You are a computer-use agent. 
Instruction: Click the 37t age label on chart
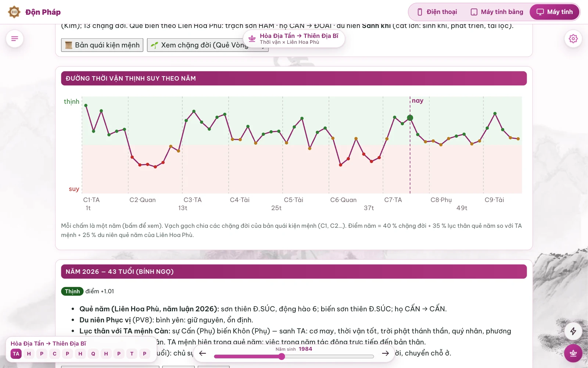(x=369, y=208)
